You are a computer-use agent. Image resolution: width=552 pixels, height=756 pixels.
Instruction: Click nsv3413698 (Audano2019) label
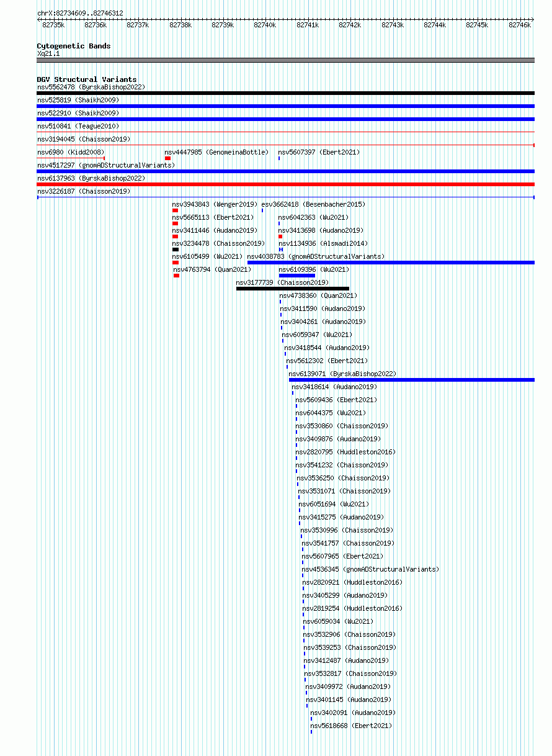tap(321, 230)
